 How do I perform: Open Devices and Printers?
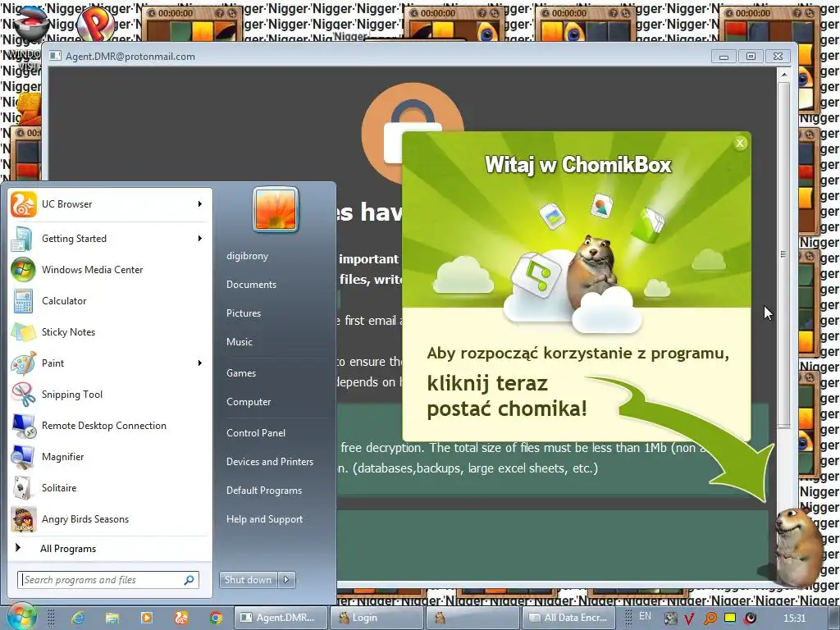click(269, 462)
